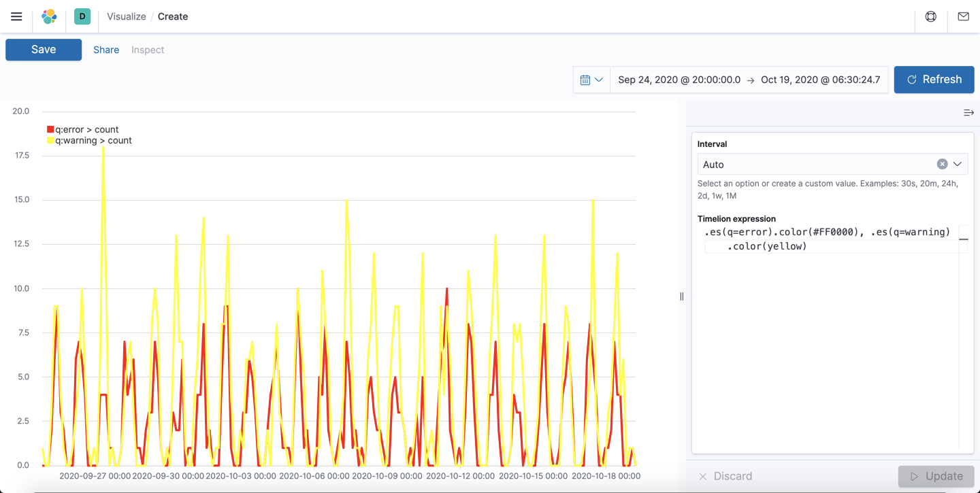Open the newsfeed envelope icon
The height and width of the screenshot is (493, 980).
coord(963,16)
